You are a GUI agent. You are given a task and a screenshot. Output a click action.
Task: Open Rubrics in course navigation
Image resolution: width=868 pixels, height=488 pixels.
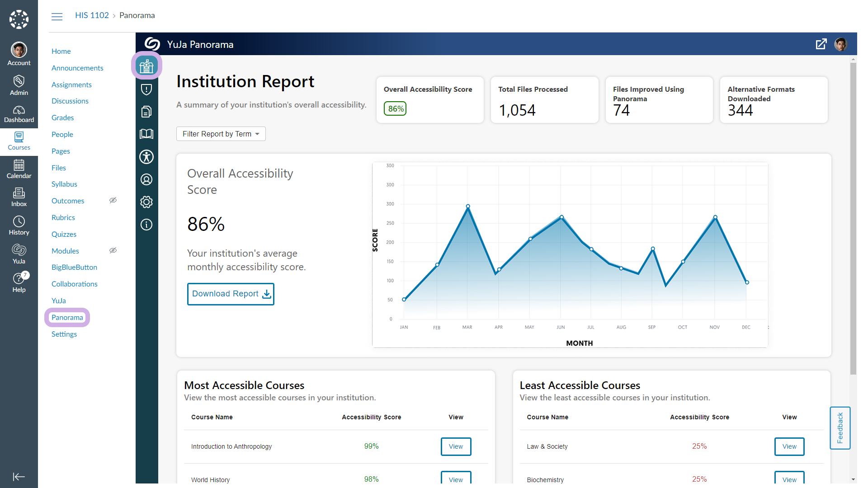pyautogui.click(x=63, y=217)
